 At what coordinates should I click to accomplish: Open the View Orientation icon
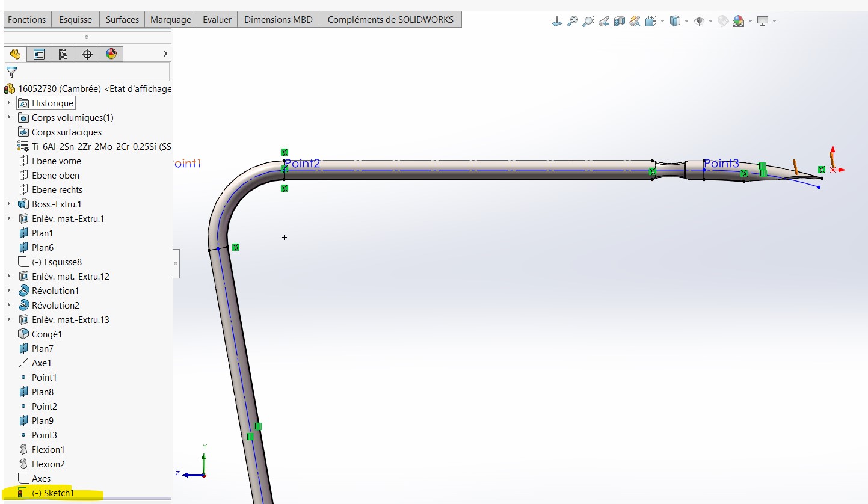pos(650,21)
